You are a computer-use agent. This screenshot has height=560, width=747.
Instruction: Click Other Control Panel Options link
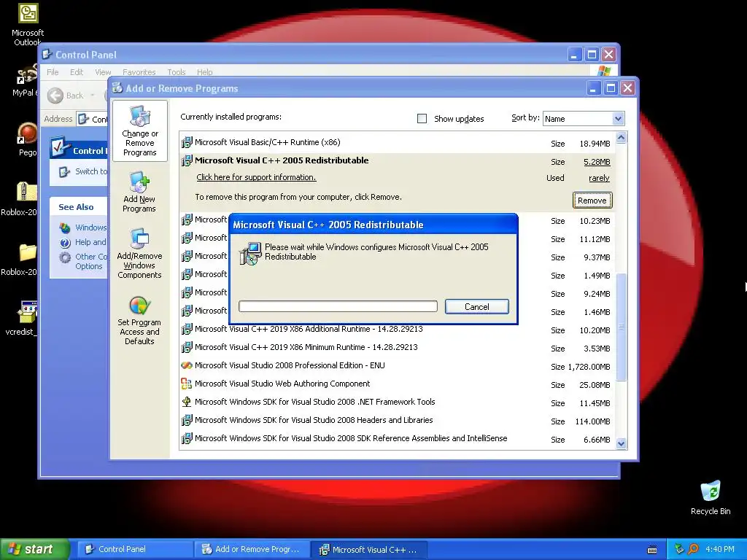(91, 262)
